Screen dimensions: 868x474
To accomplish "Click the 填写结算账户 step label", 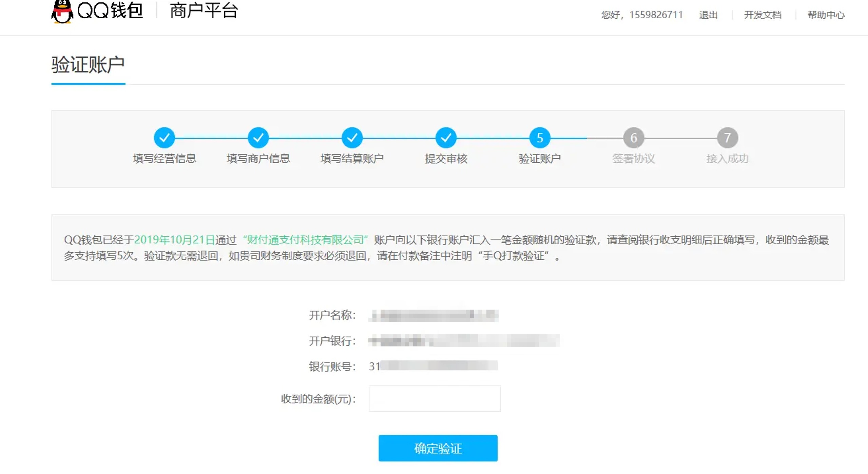I will [x=352, y=159].
